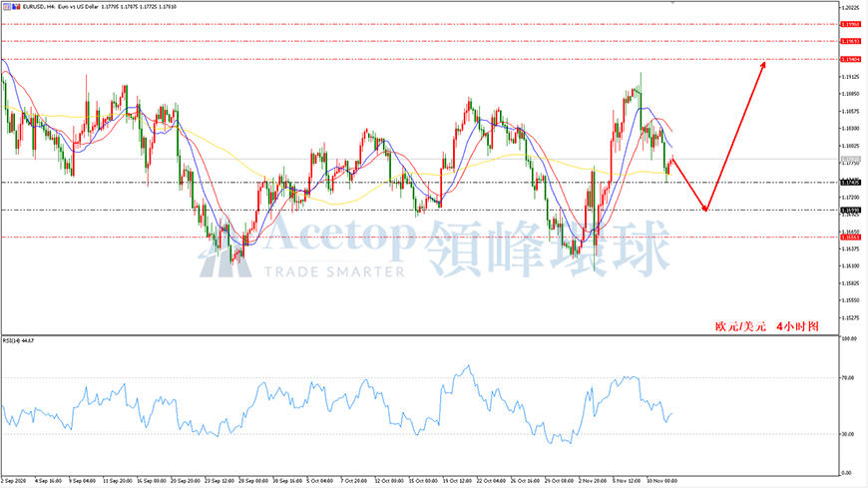Click the red-blue bars icon in chart header

point(17,7)
